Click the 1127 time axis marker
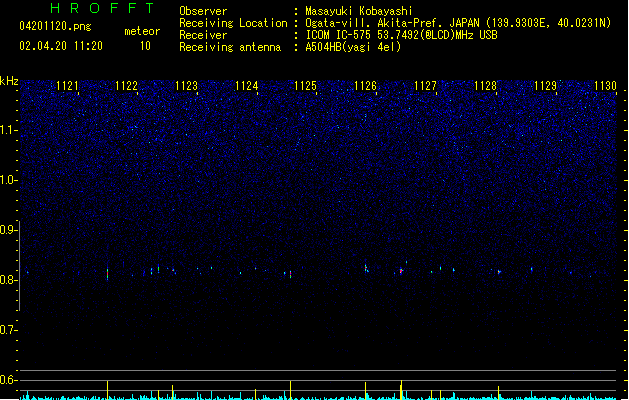This screenshot has width=629, height=400. (x=425, y=86)
